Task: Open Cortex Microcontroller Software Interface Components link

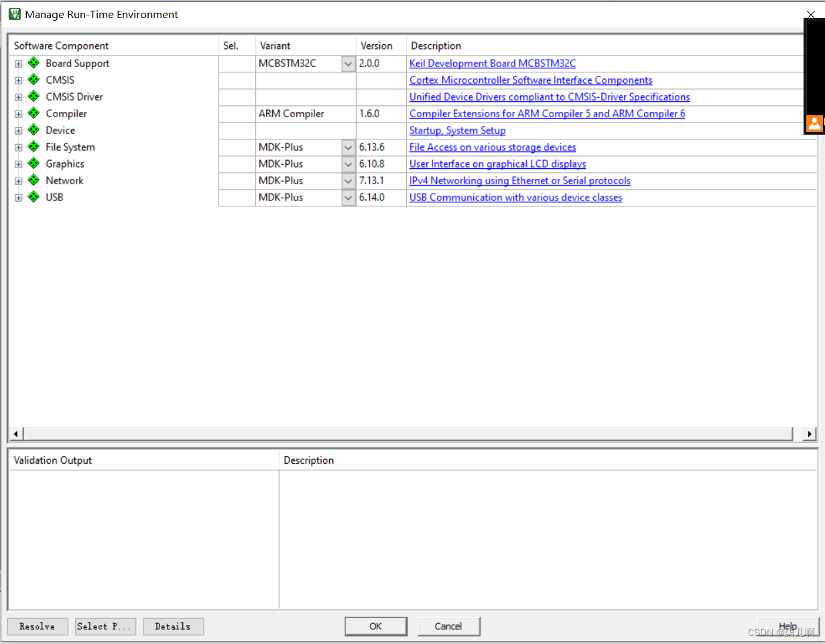Action: (x=531, y=80)
